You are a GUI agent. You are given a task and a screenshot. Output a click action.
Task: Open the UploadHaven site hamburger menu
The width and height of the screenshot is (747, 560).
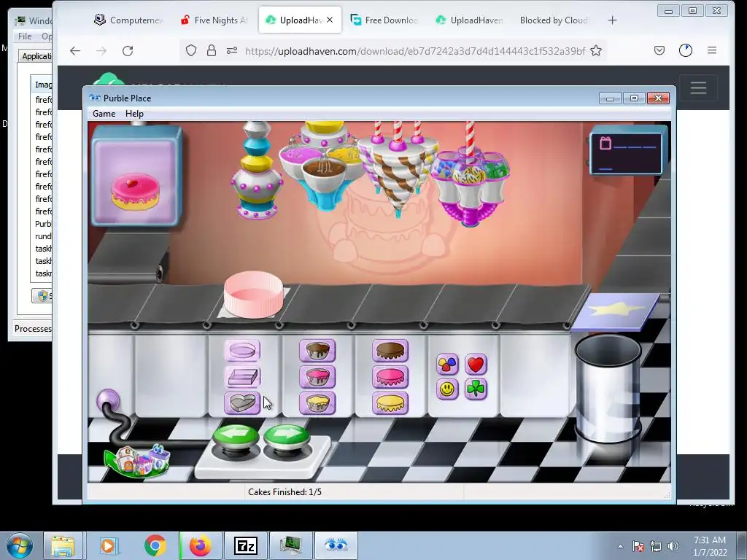698,88
